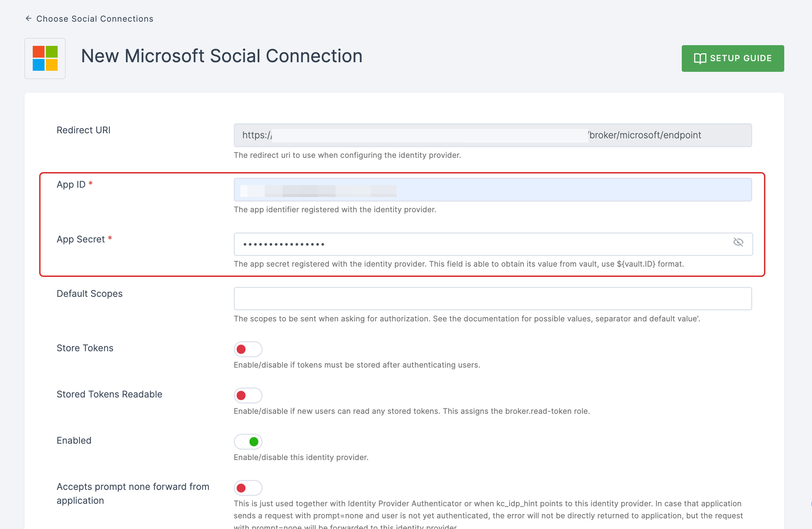Click the redirect uri help description
This screenshot has height=529, width=812.
point(347,155)
